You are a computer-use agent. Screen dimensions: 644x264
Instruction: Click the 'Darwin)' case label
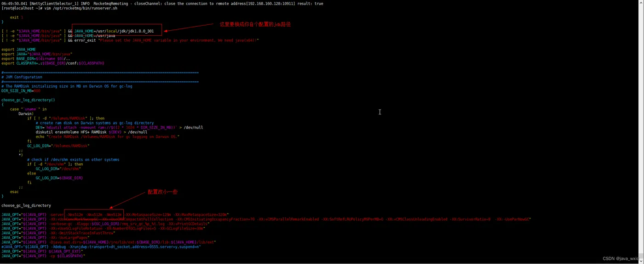coord(26,113)
